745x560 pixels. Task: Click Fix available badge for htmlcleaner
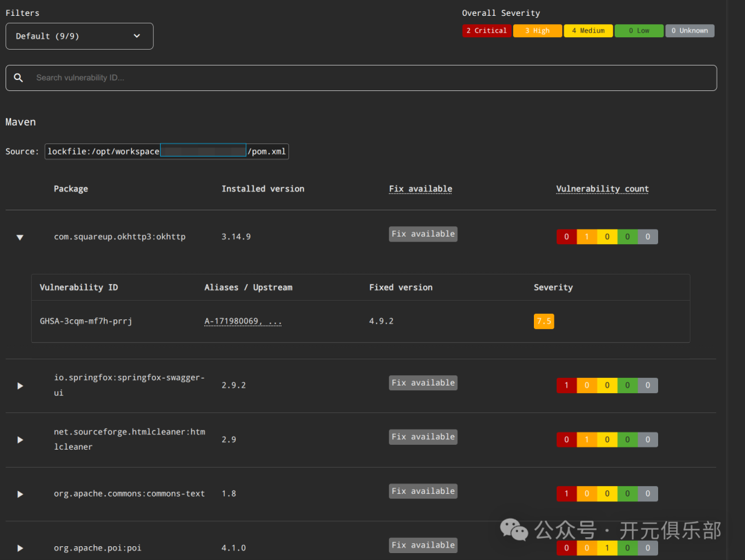click(x=424, y=437)
